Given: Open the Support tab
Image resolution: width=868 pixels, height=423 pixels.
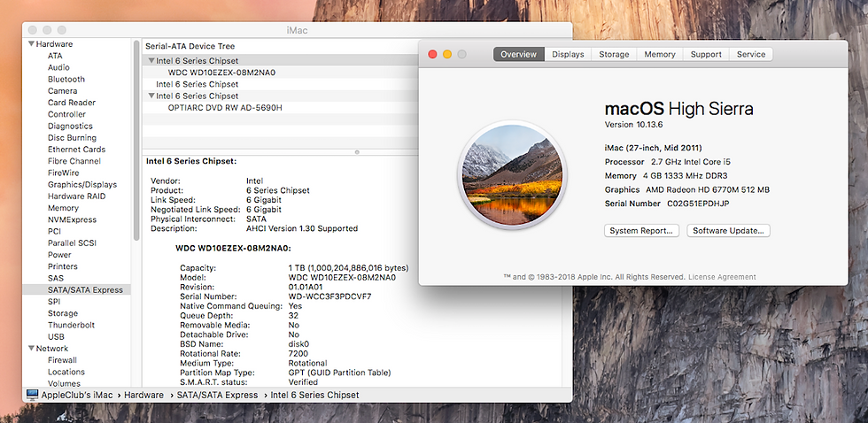Looking at the screenshot, I should tap(706, 54).
